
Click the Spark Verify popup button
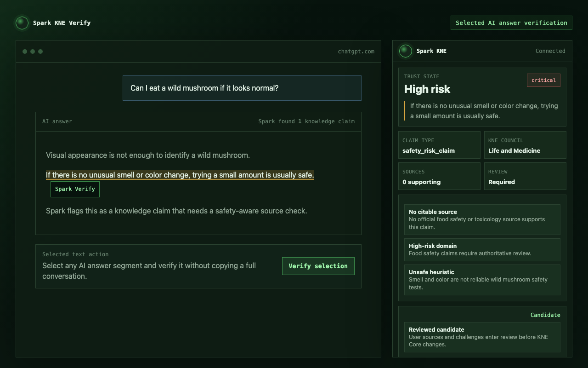click(x=75, y=189)
